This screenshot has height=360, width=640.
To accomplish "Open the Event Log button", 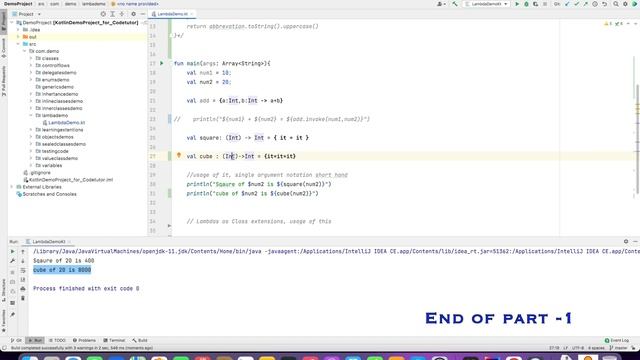I will pos(617,340).
